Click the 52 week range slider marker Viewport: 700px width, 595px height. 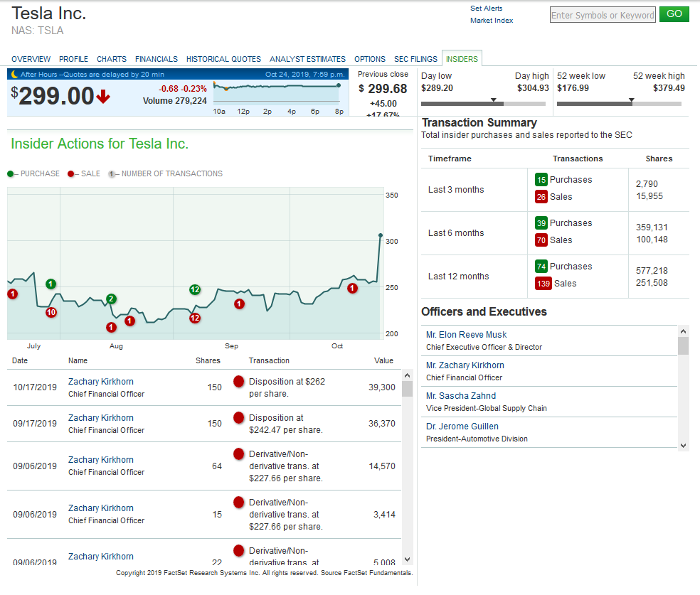coord(631,100)
